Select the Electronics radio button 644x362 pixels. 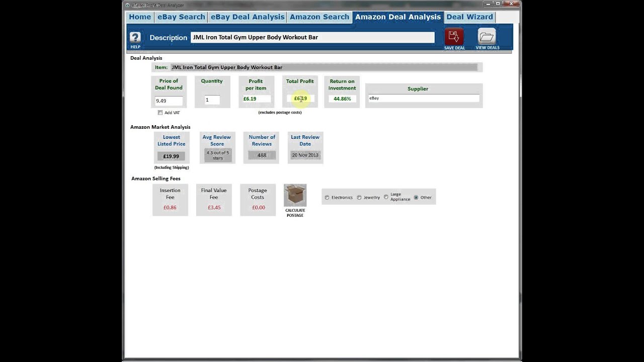(x=327, y=198)
